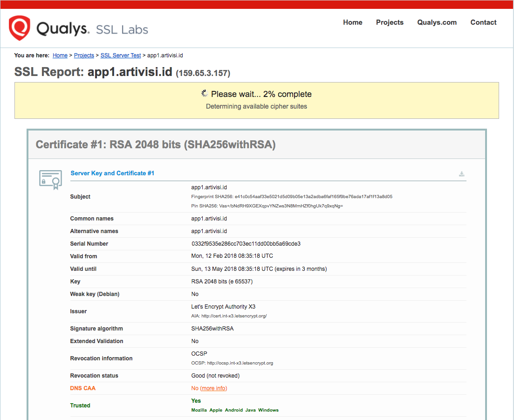514x420 pixels.
Task: Select the Fingerprint SHA256 value text
Action: pyautogui.click(x=313, y=197)
